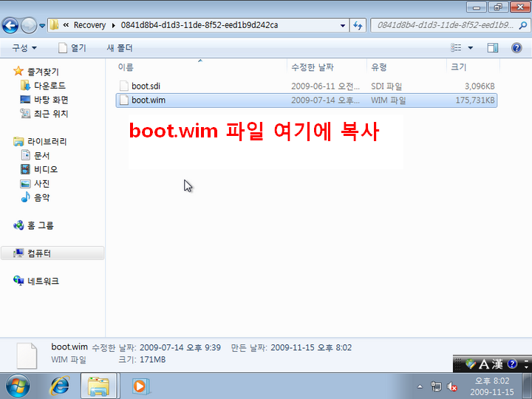532x399 pixels.
Task: Show hidden tray icons arrow
Action: tap(420, 386)
